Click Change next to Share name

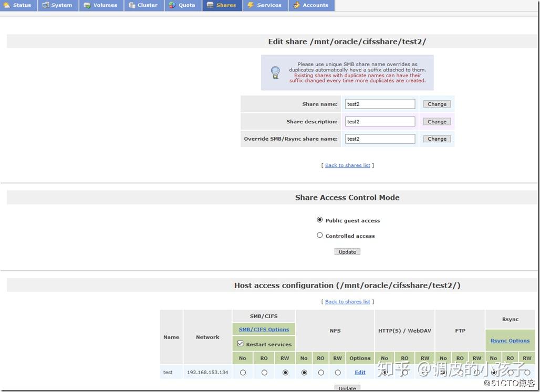click(437, 103)
